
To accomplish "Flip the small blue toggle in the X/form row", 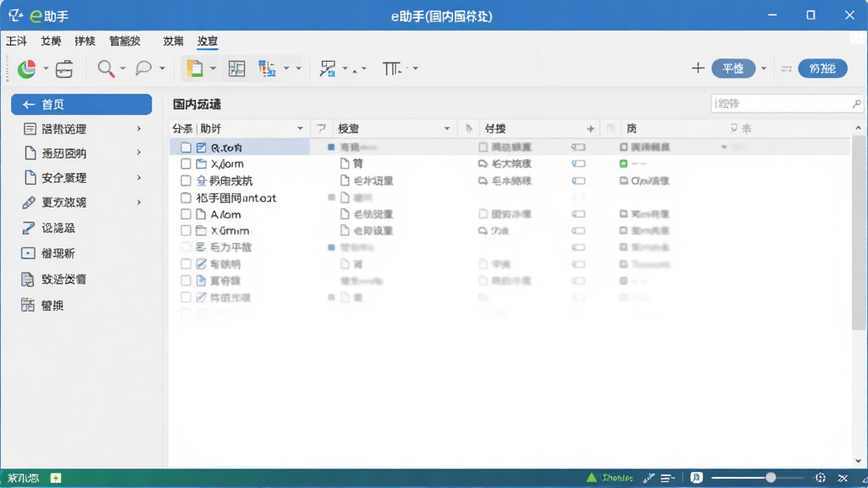I will (578, 164).
